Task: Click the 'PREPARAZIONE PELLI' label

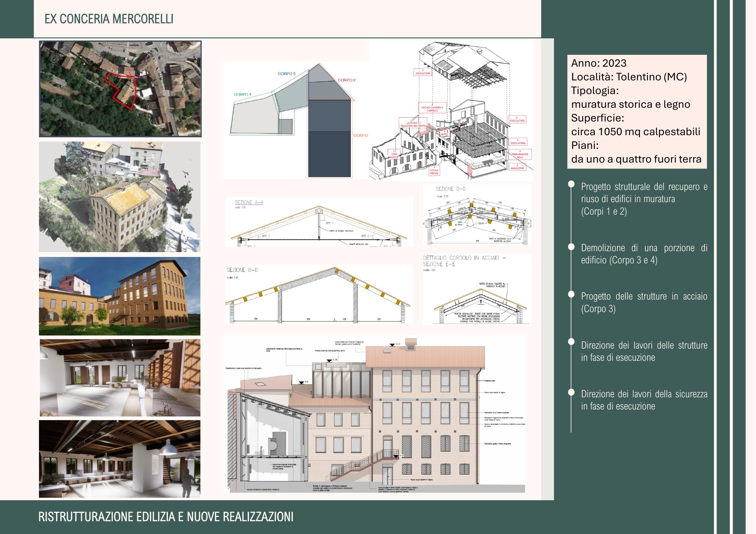Action: tap(520, 155)
